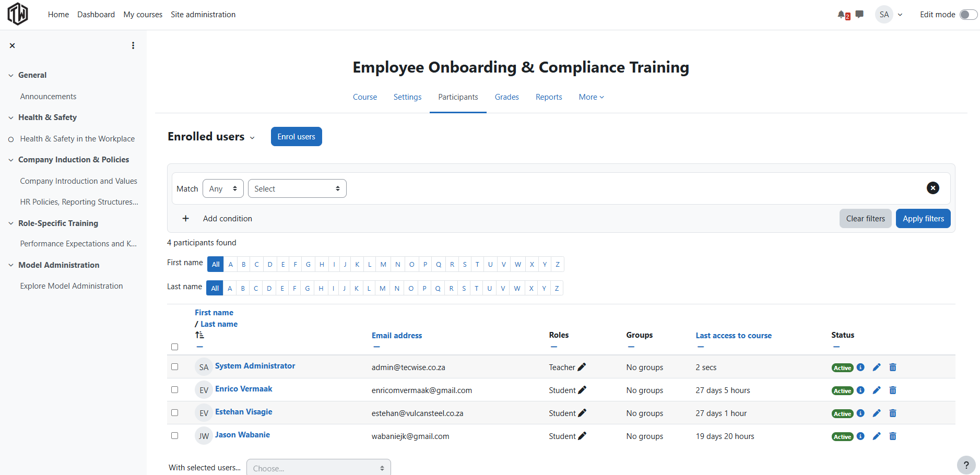980x475 pixels.
Task: Open the notifications bell icon
Action: (x=842, y=15)
